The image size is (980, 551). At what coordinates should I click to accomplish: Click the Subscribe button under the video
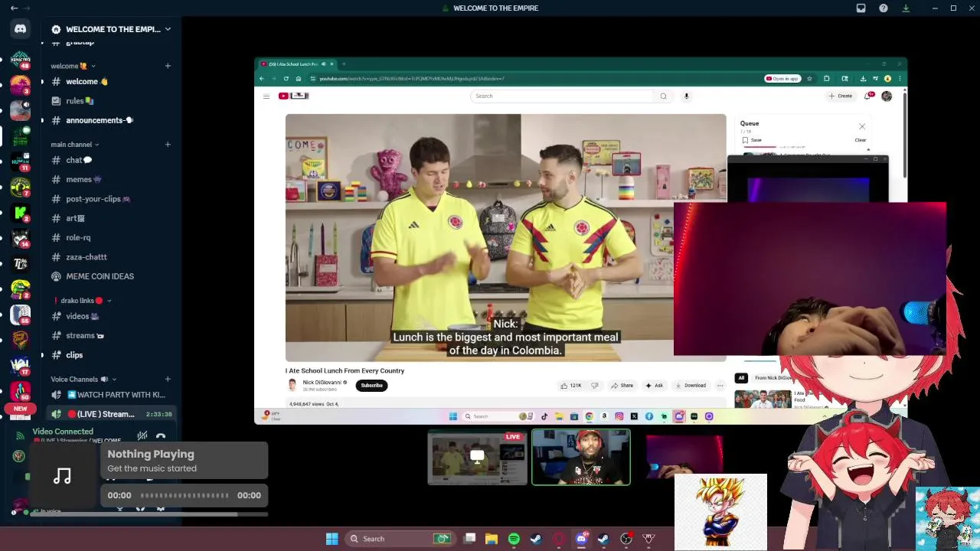point(371,385)
